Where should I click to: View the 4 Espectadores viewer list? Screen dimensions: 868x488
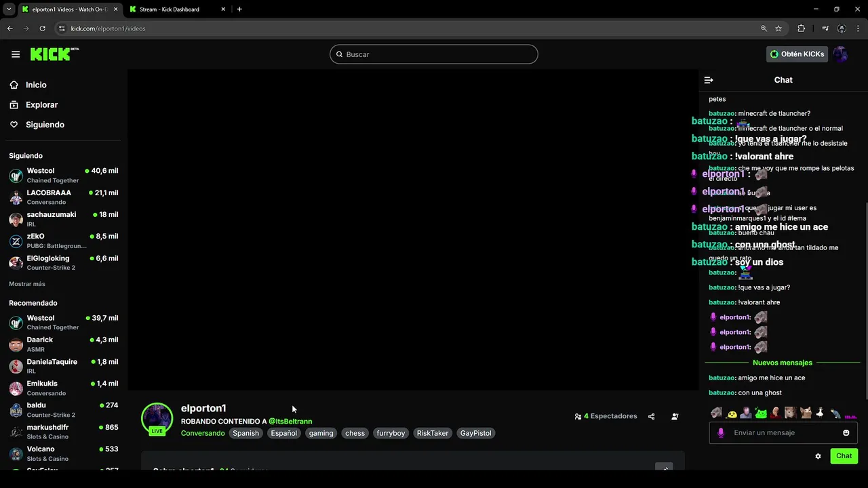pos(606,416)
